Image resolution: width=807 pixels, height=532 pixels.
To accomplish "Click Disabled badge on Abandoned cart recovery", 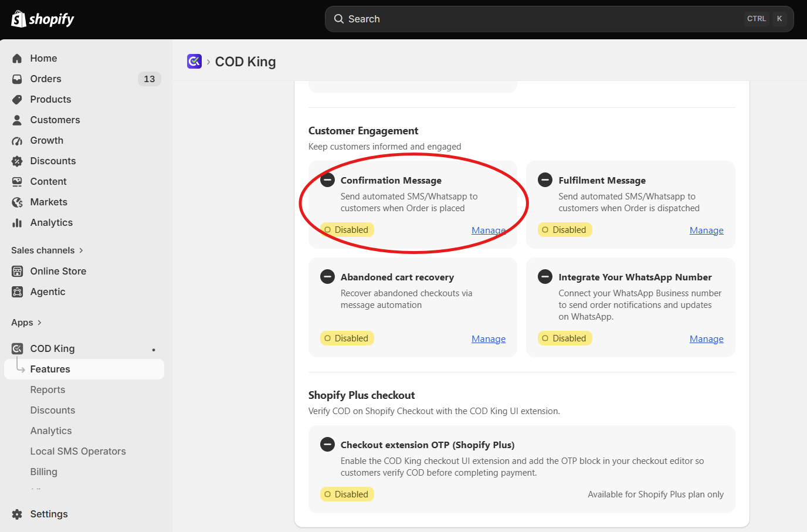I will [x=347, y=338].
